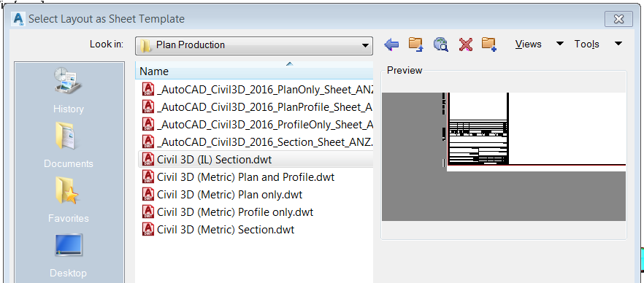
Task: Click the Create New Folder icon
Action: (x=489, y=44)
